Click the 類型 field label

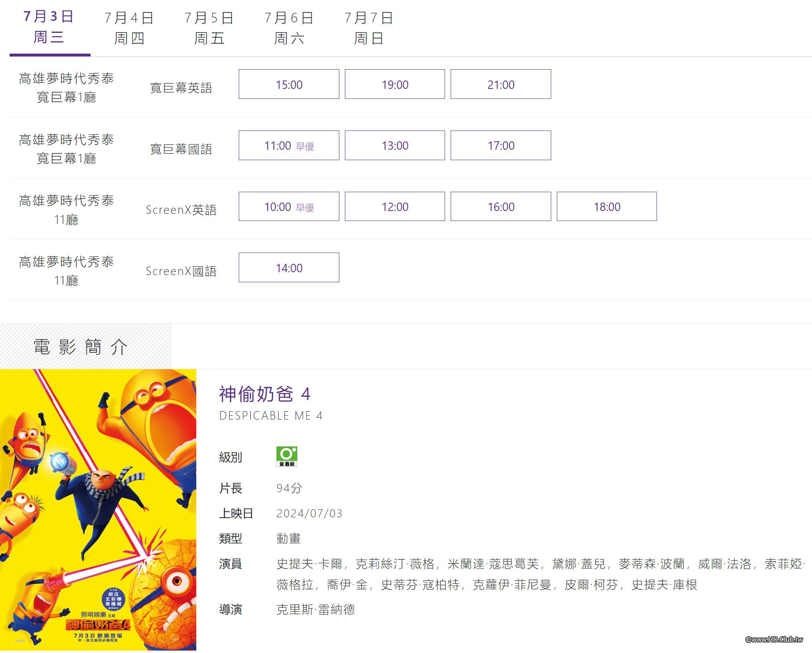pyautogui.click(x=230, y=538)
